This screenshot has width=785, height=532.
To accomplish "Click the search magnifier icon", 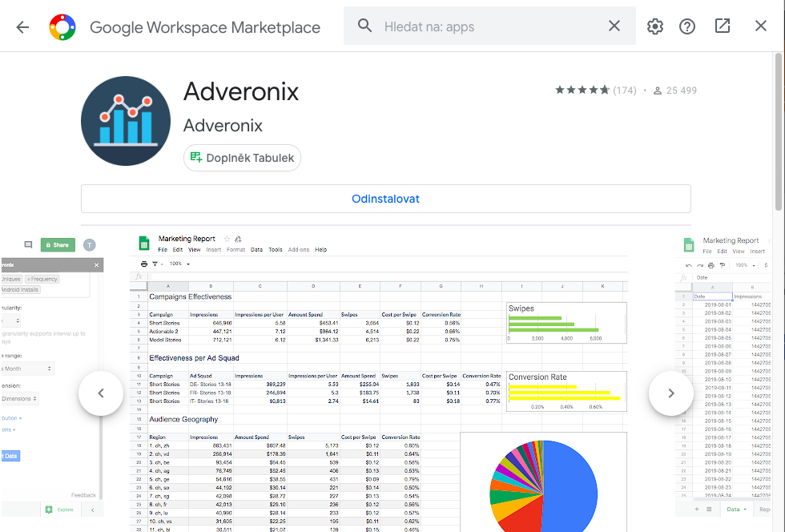I will (365, 26).
